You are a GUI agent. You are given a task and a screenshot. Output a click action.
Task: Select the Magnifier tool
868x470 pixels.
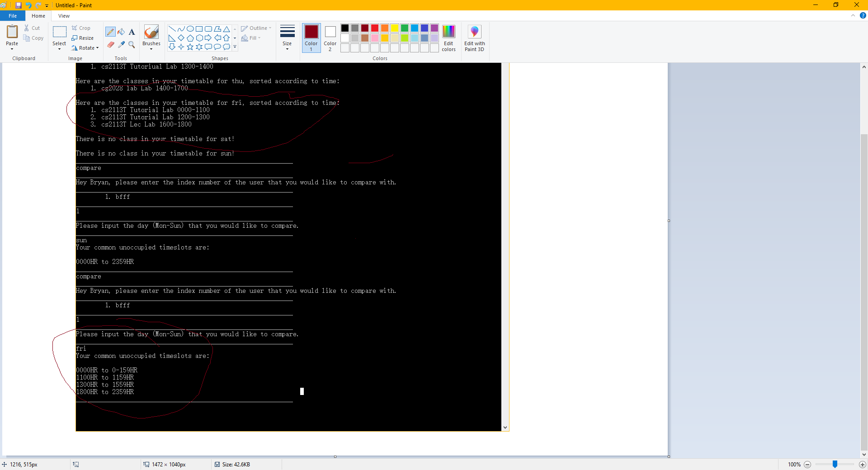click(132, 44)
